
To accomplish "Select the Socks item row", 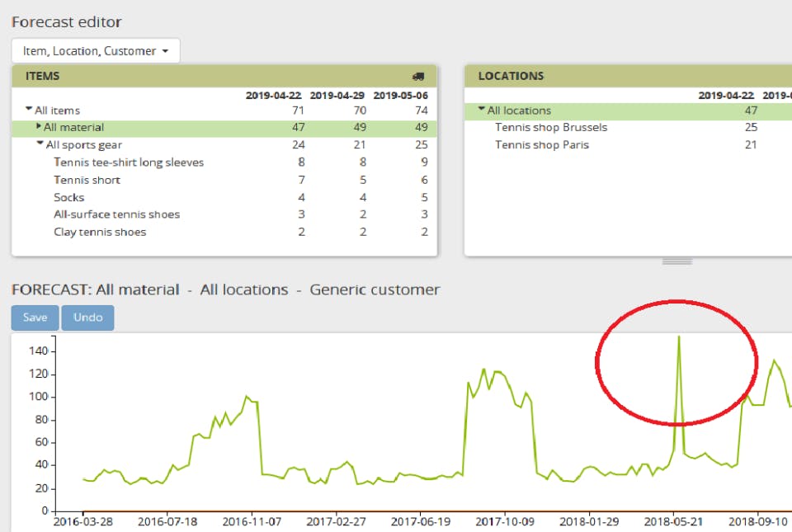I will [x=224, y=197].
